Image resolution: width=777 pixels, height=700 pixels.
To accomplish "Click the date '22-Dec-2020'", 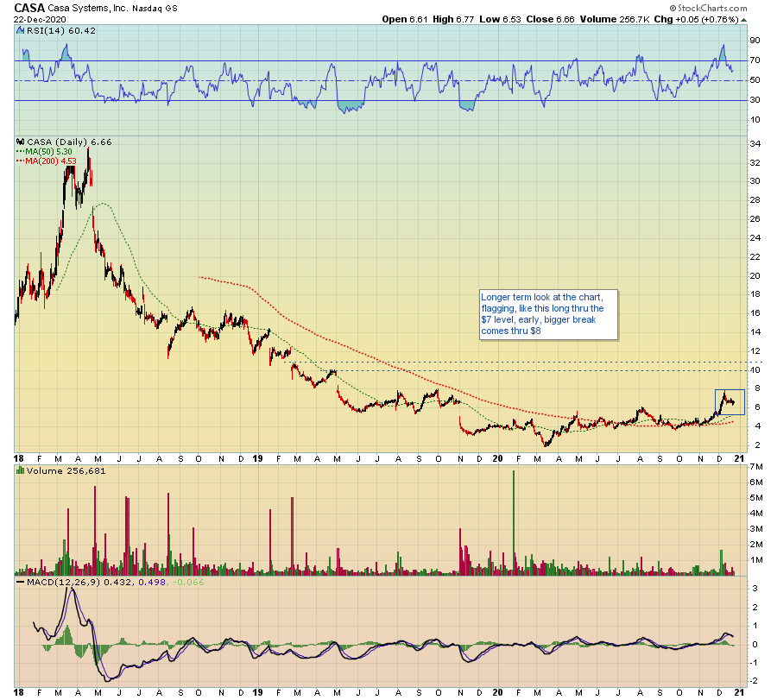I will click(40, 19).
